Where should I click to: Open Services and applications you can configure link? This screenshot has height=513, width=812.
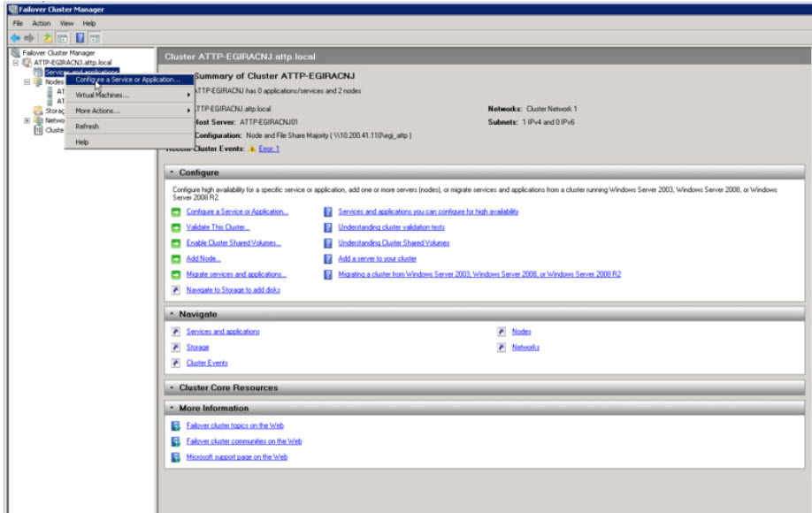coord(428,211)
